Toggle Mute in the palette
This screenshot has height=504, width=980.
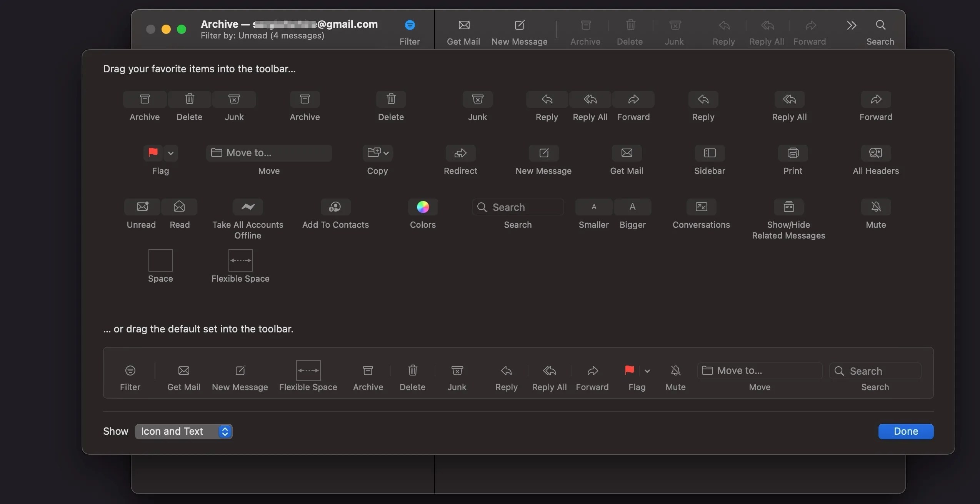[876, 207]
